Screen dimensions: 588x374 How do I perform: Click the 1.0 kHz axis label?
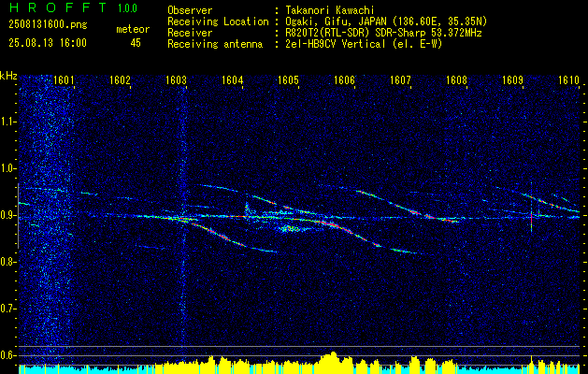coord(7,169)
